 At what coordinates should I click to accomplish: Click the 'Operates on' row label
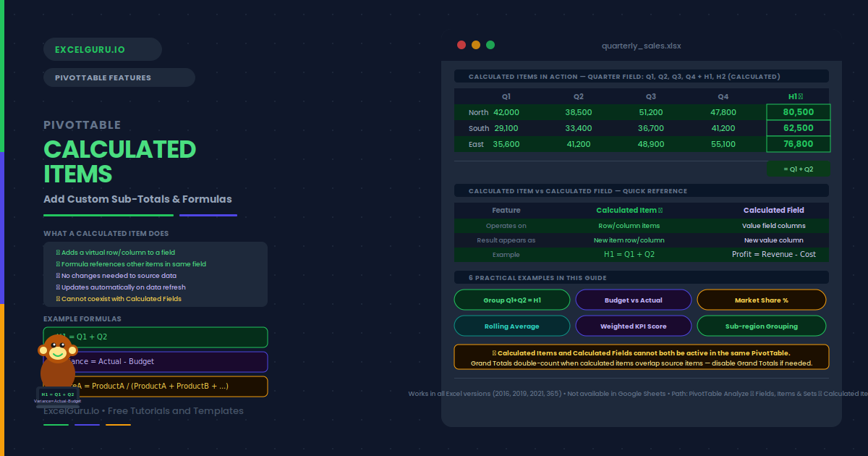(506, 226)
